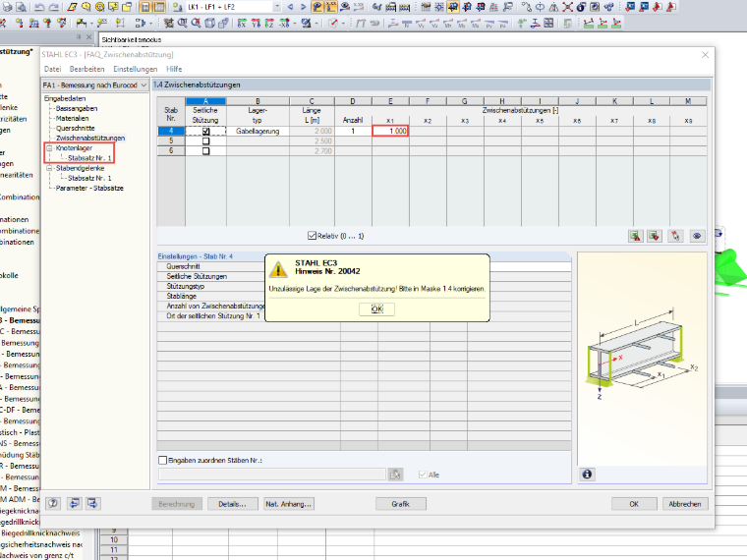Screen dimensions: 747x560
Task: Click the help question mark icon
Action: point(53,503)
